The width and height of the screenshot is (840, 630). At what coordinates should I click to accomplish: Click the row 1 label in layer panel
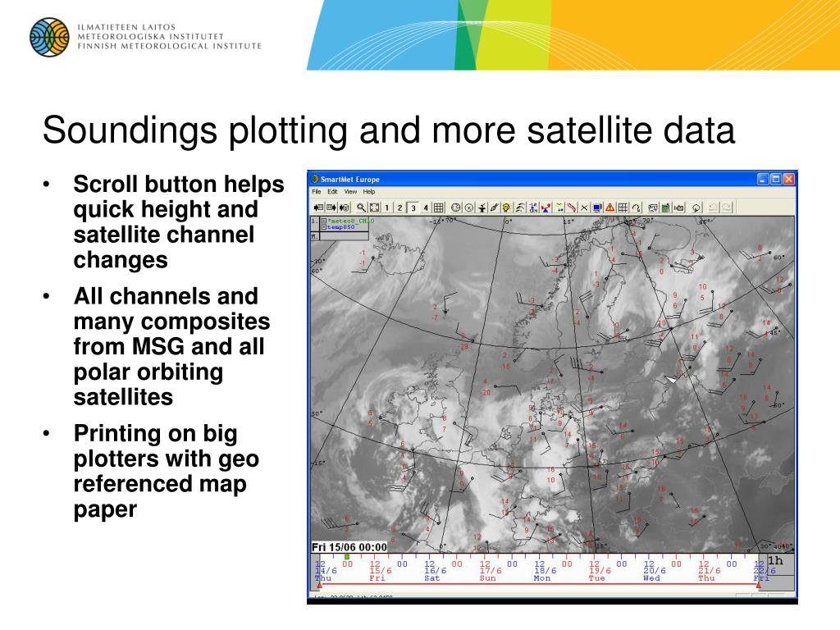[x=315, y=221]
